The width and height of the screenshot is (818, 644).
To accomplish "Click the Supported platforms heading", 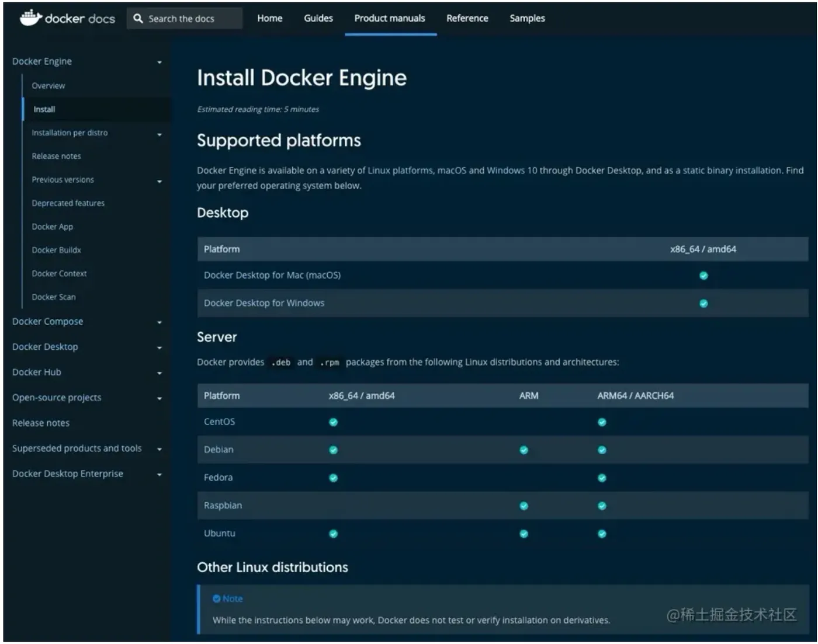I will (x=279, y=141).
